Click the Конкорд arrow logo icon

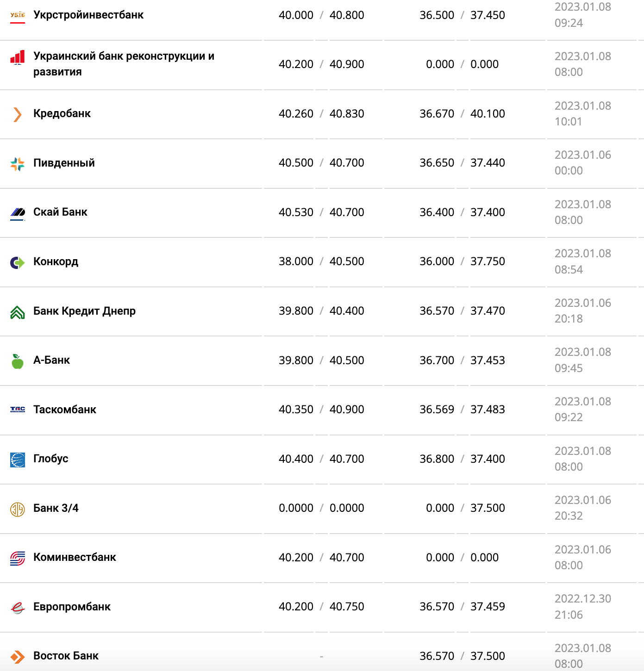pos(18,262)
